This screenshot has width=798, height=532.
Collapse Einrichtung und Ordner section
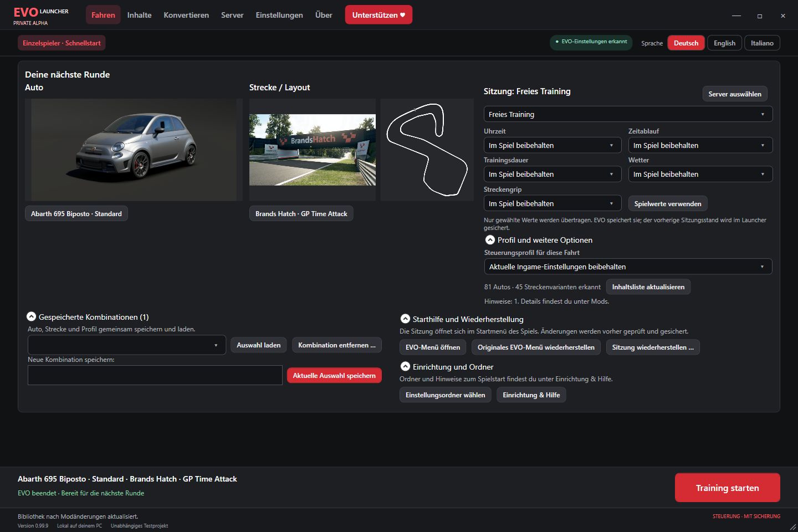coord(405,367)
